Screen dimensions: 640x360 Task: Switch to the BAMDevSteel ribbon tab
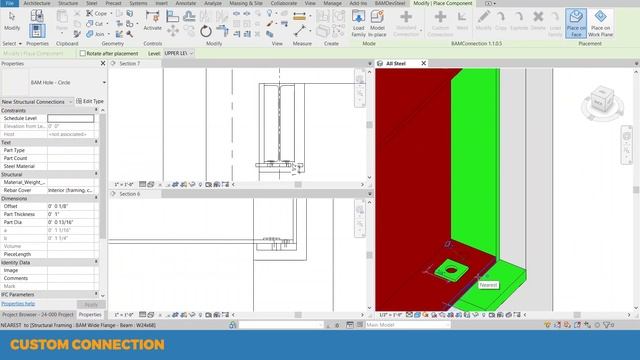tap(390, 3)
